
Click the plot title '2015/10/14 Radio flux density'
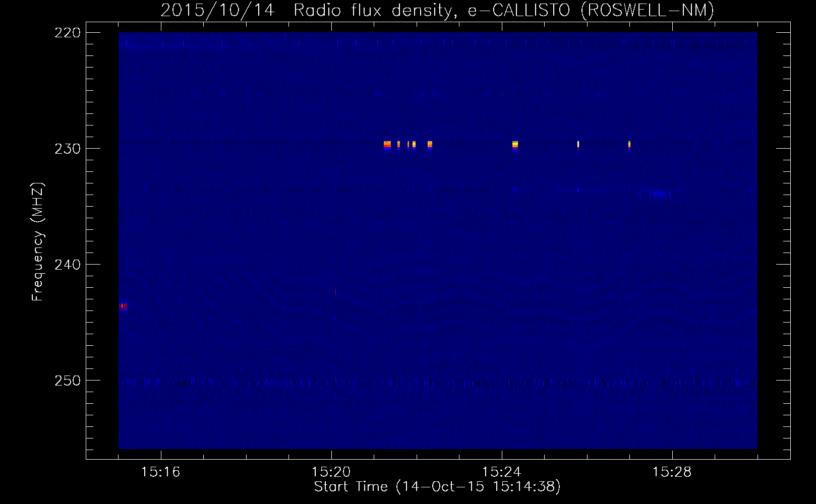(308, 10)
